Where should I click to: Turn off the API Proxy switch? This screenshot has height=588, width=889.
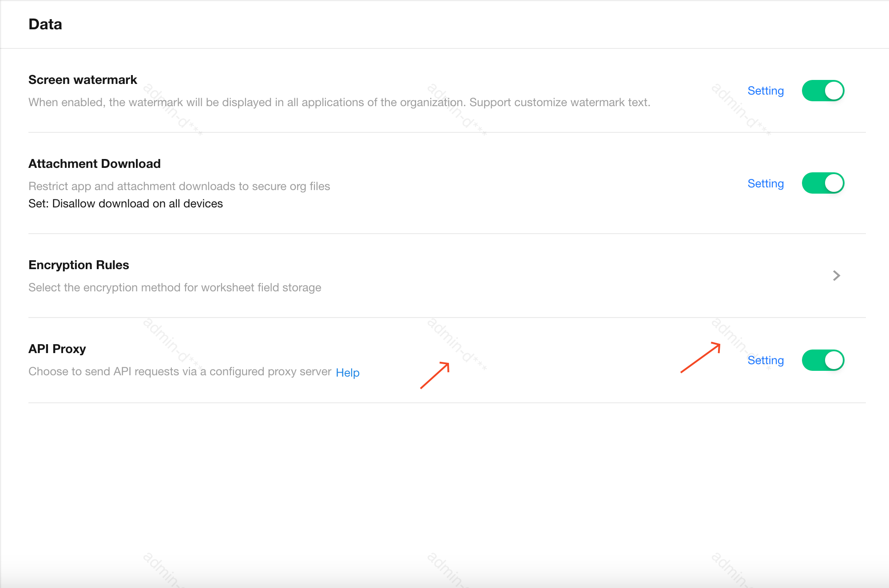(823, 360)
